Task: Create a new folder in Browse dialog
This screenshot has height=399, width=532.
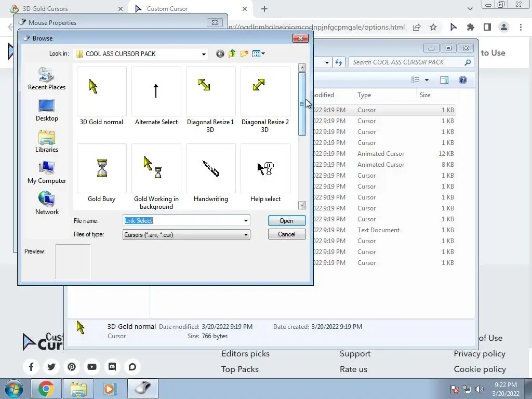Action: tap(244, 54)
